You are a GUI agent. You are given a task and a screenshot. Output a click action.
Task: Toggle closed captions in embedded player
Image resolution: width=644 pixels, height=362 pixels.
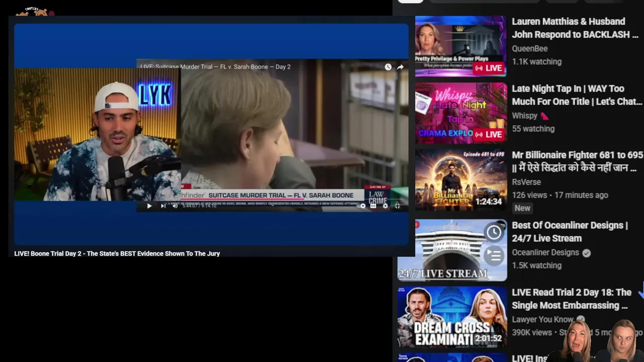click(373, 206)
